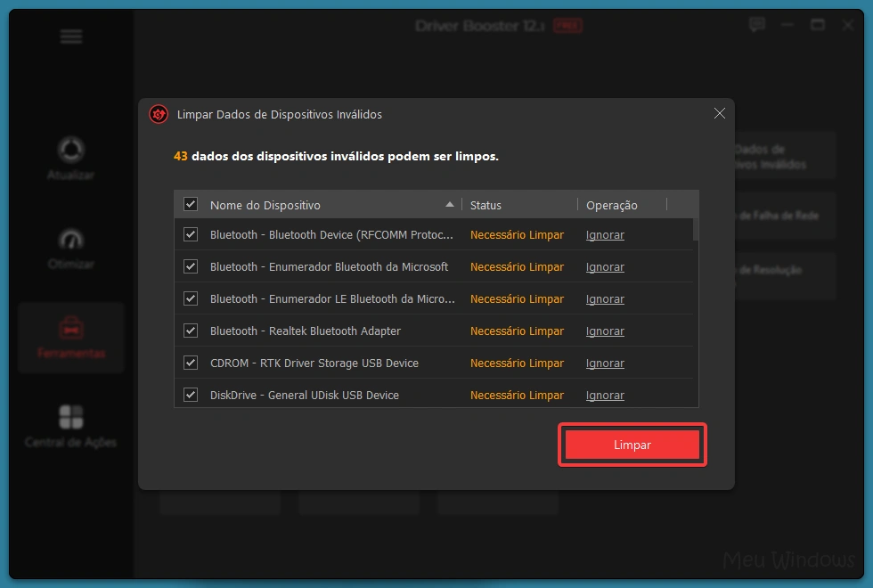Ignore the Enumerador Bluetooth da Microsoft entry
The image size is (873, 588).
coord(605,266)
